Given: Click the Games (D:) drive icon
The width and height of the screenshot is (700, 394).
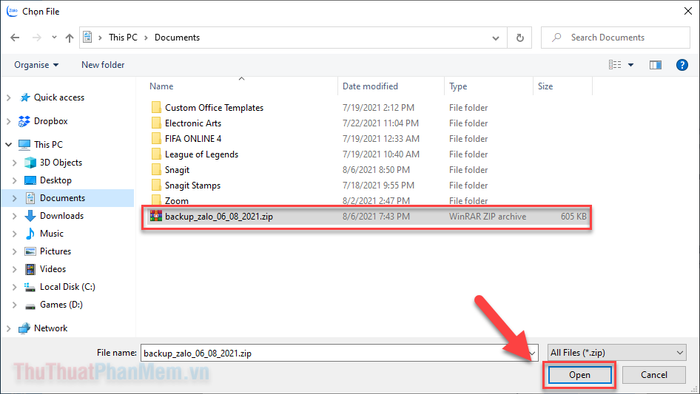Looking at the screenshot, I should [x=30, y=306].
